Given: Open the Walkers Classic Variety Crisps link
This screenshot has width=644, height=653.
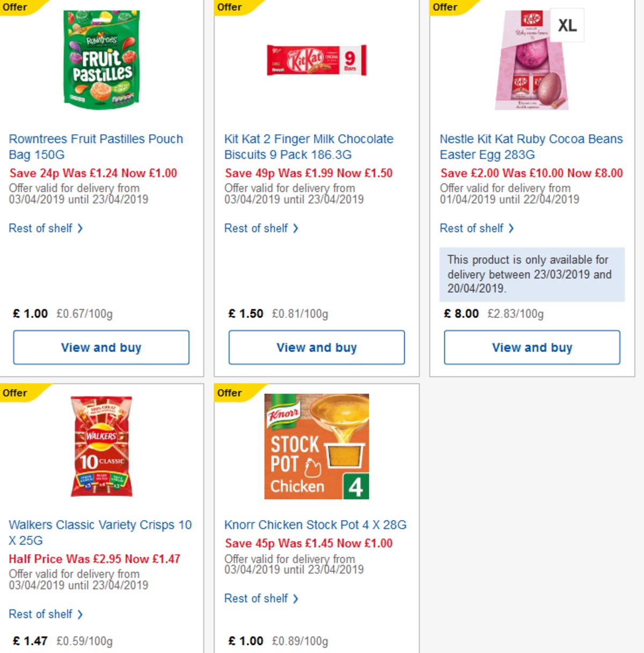Looking at the screenshot, I should click(100, 532).
